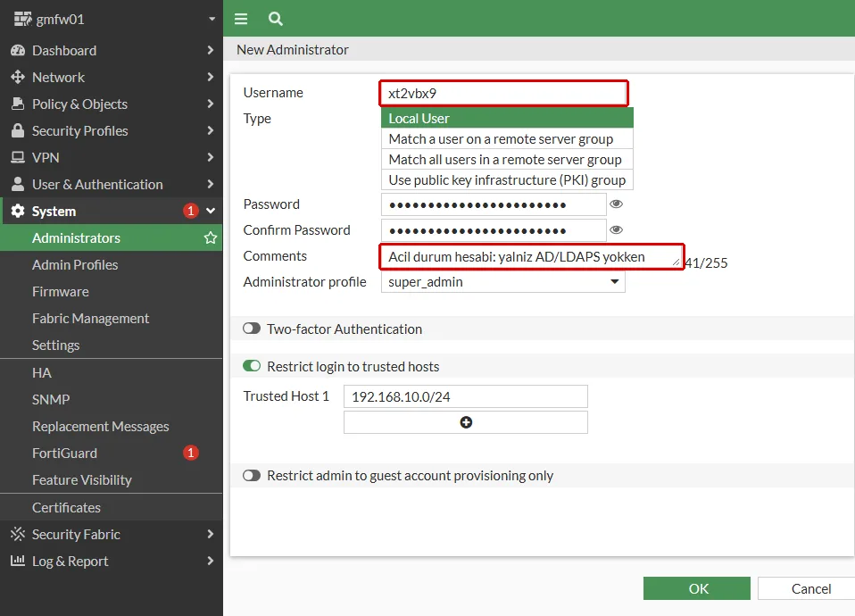
Task: Click the User & Authentication person icon
Action: 18,184
